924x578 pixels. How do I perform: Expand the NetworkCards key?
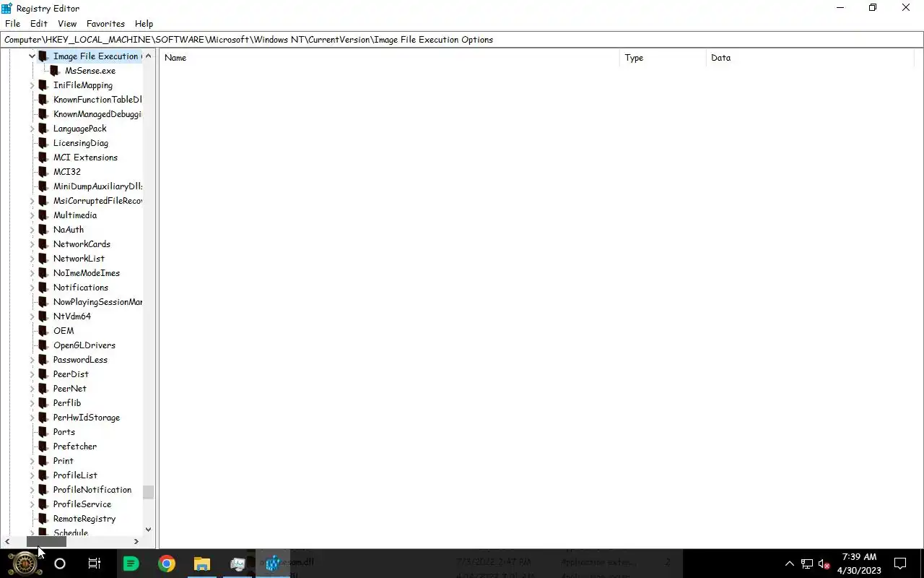pyautogui.click(x=32, y=244)
